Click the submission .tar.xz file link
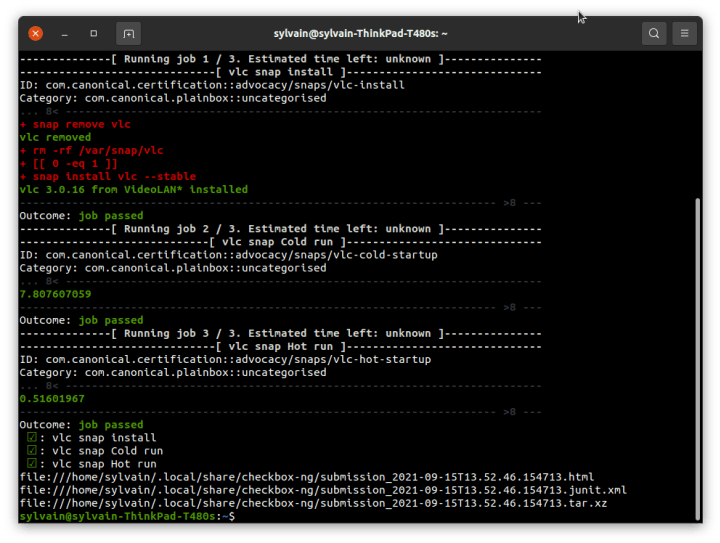The width and height of the screenshot is (720, 543). point(313,503)
